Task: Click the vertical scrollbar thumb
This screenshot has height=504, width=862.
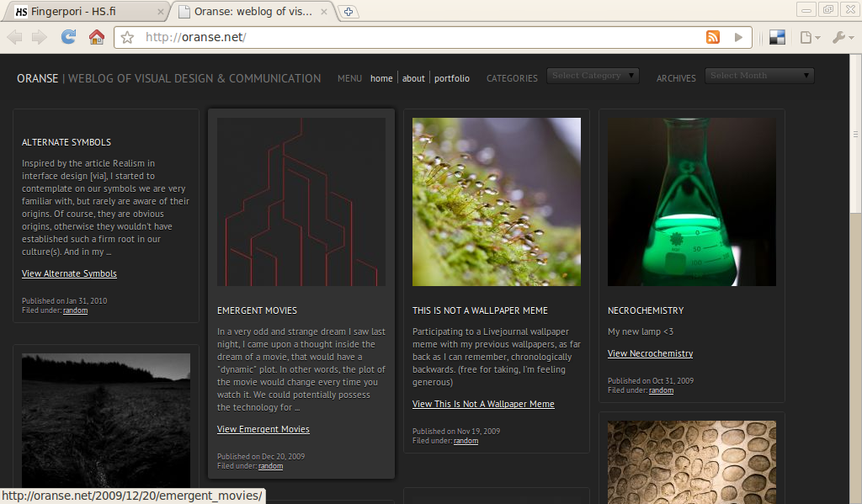Action: [855, 135]
